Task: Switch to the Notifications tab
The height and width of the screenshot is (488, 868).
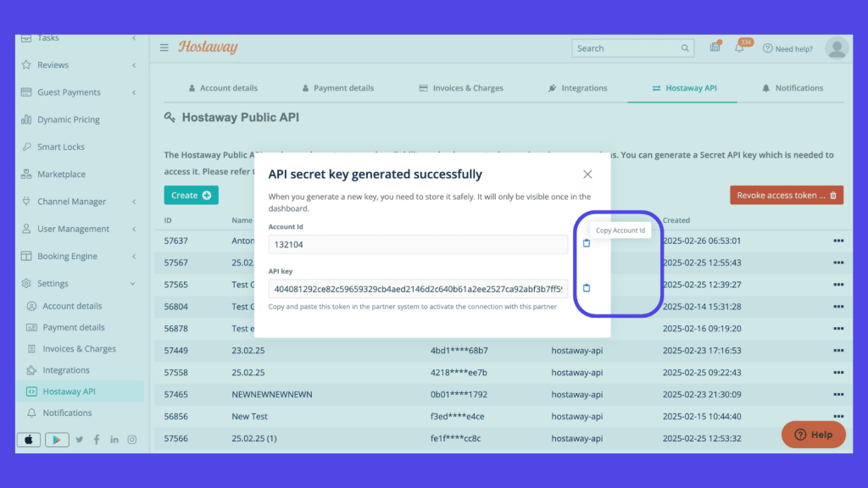Action: pyautogui.click(x=793, y=88)
